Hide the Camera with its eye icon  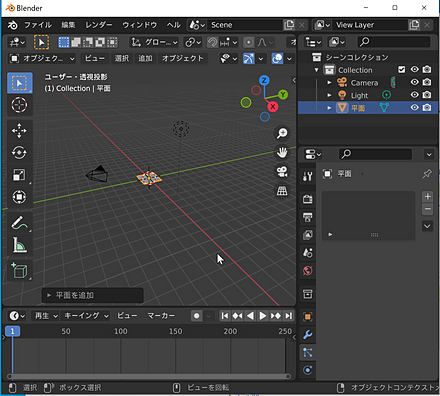pos(414,82)
